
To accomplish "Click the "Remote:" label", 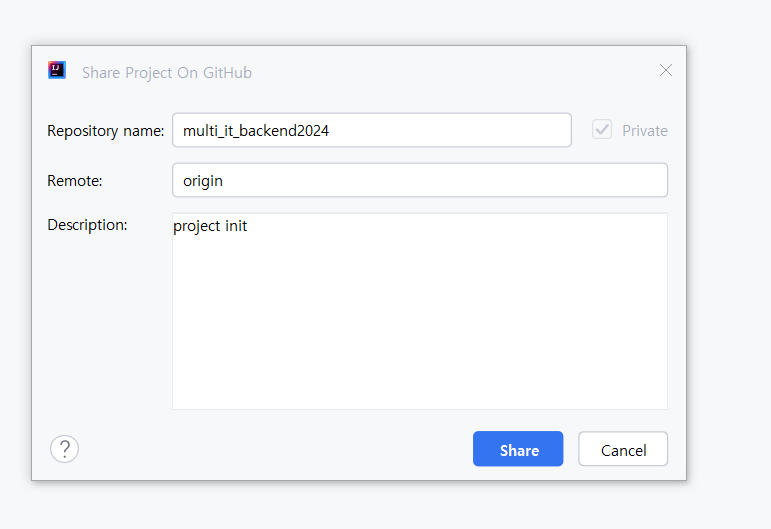I will coord(75,181).
